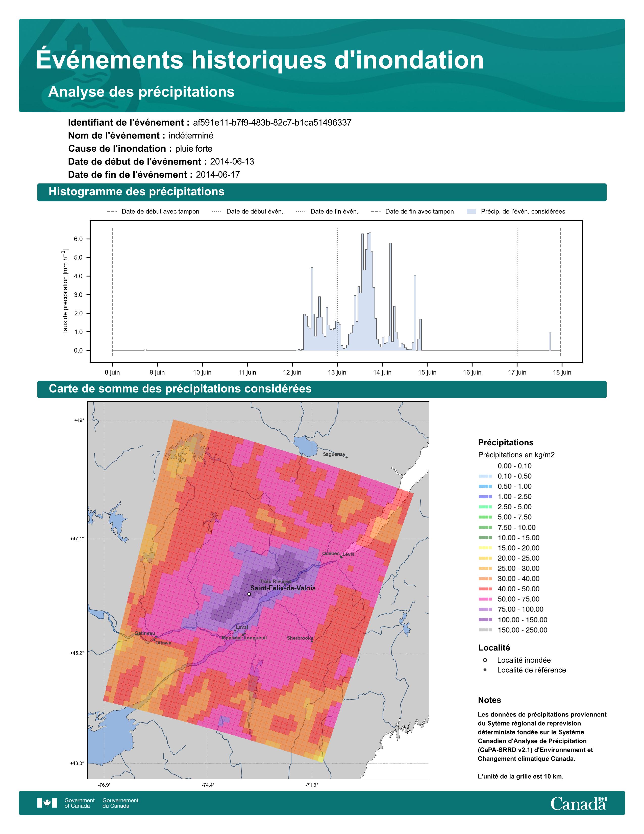Viewport: 644px width, 834px height.
Task: Click the 'Précipitations en kg/m2' legend subtitle
Action: (x=516, y=455)
